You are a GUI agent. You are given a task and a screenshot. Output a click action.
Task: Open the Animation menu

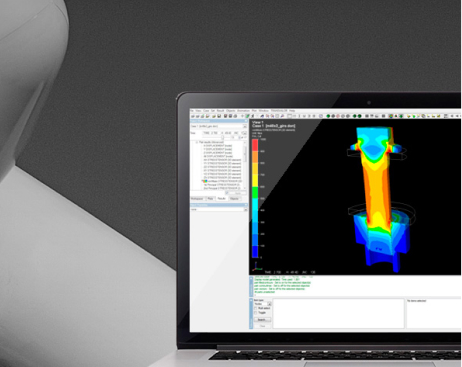point(243,111)
